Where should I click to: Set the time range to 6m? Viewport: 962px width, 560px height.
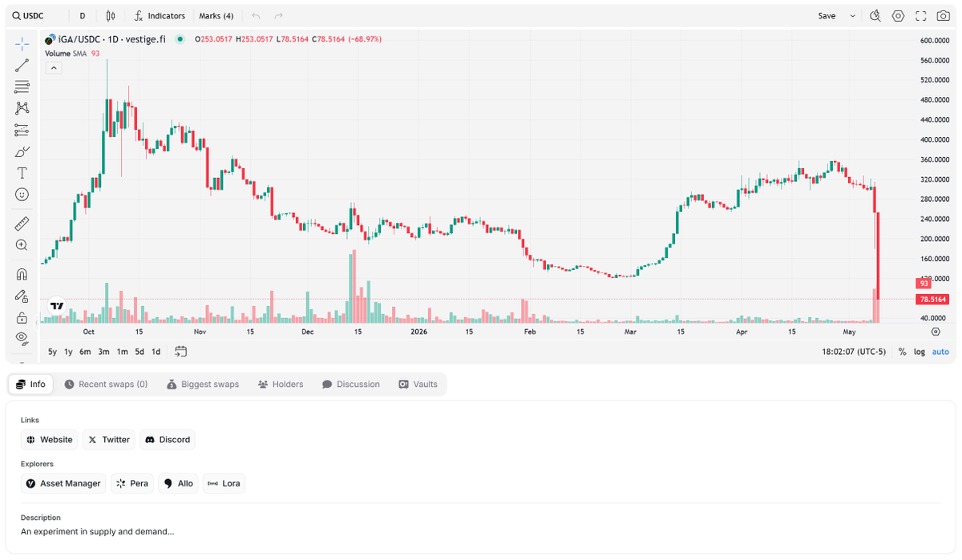coord(85,352)
